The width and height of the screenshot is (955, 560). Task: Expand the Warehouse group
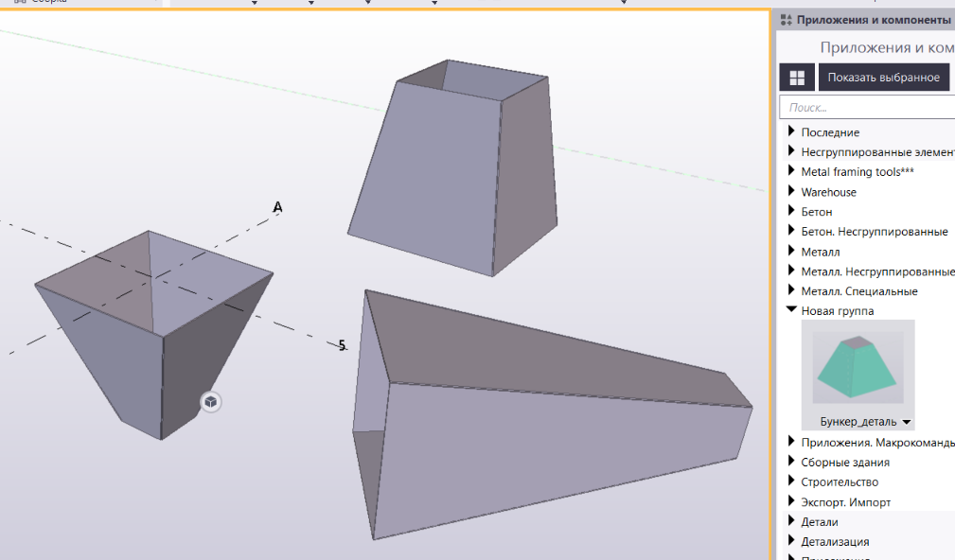click(x=791, y=191)
